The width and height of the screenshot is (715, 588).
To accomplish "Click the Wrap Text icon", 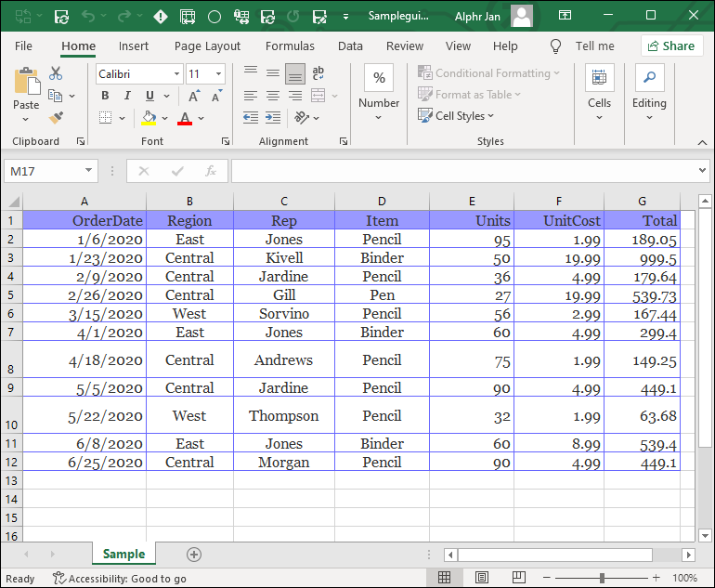I will tap(318, 73).
